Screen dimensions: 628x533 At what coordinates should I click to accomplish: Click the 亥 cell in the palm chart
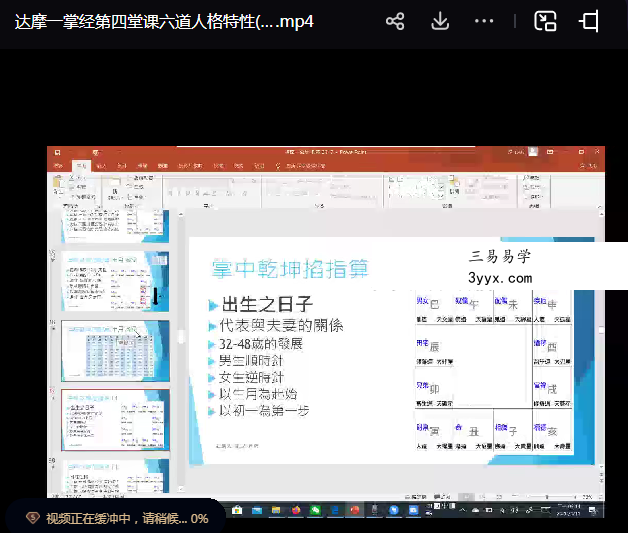[x=553, y=432]
